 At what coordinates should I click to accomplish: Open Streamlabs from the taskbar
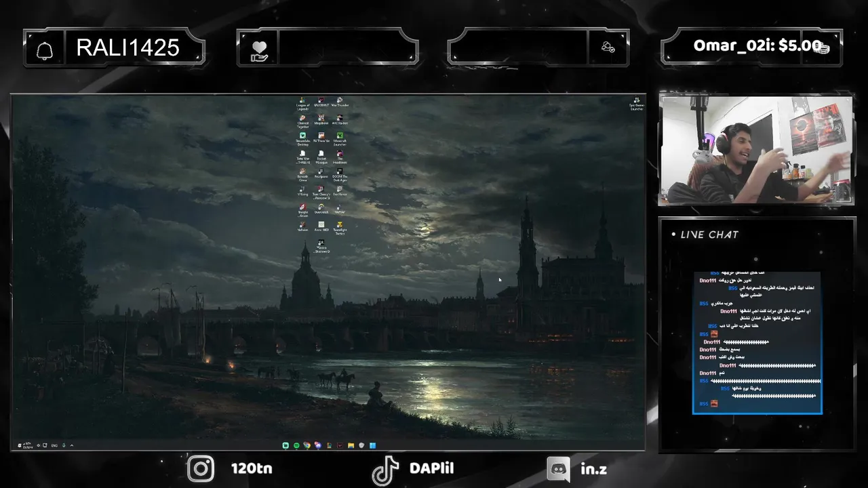(x=285, y=445)
